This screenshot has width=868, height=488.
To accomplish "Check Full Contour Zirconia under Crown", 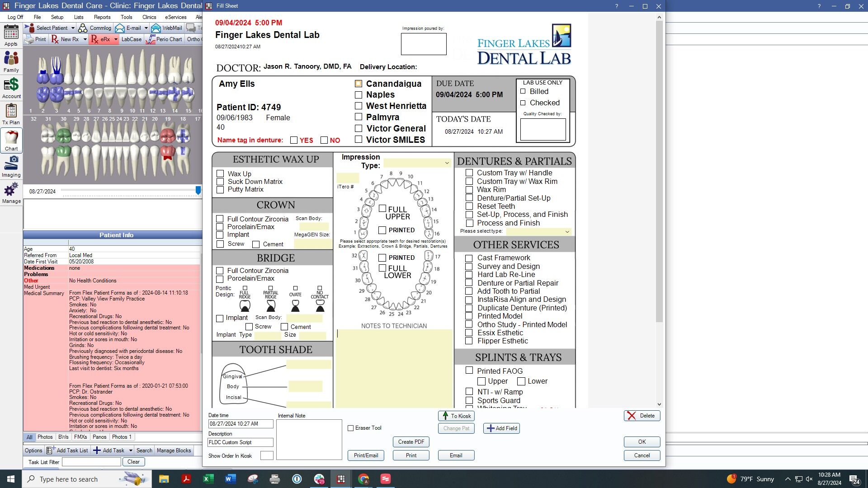I will pos(220,219).
